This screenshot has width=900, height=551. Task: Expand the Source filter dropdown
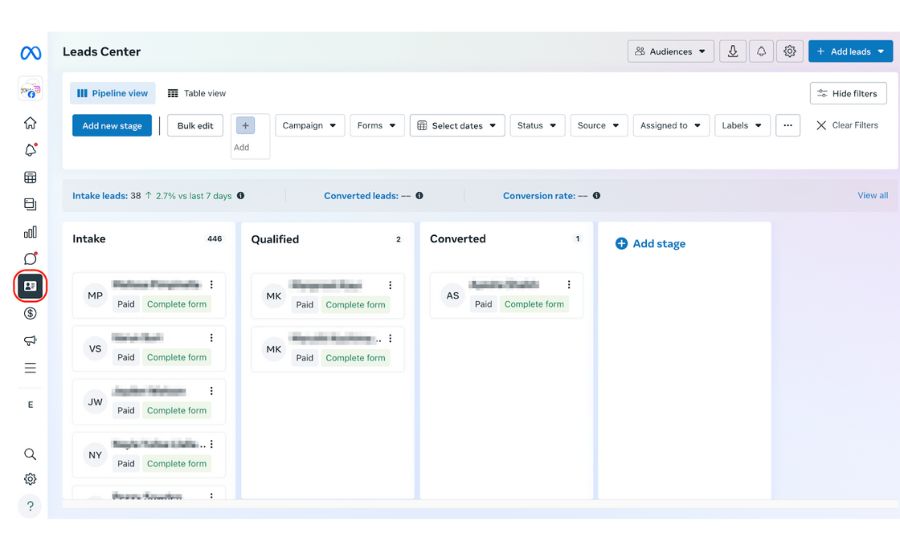599,125
